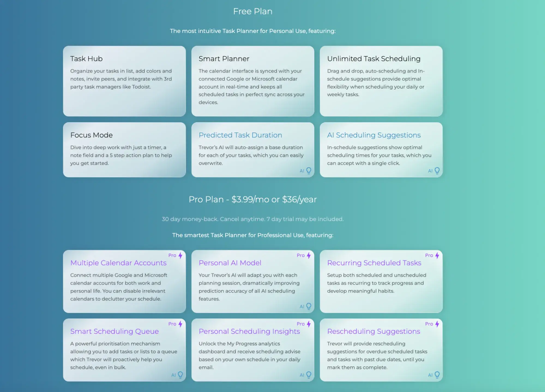Select the Pro Plan heading
This screenshot has height=392, width=545.
(253, 199)
